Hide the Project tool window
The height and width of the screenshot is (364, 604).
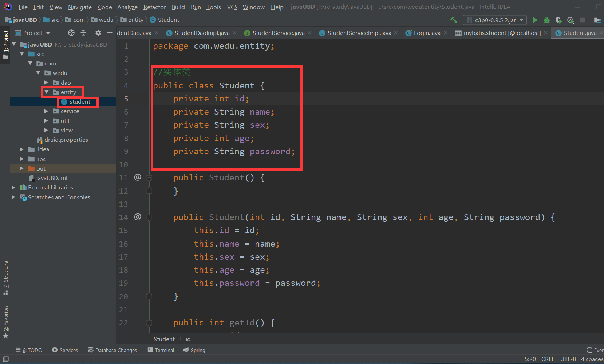point(110,33)
